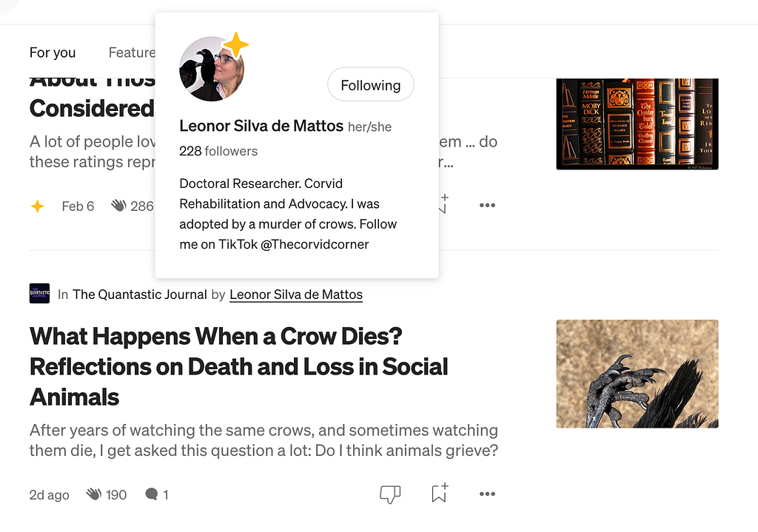Open the crow talons article thumbnail
Viewport: 758px width, 532px height.
[x=637, y=374]
